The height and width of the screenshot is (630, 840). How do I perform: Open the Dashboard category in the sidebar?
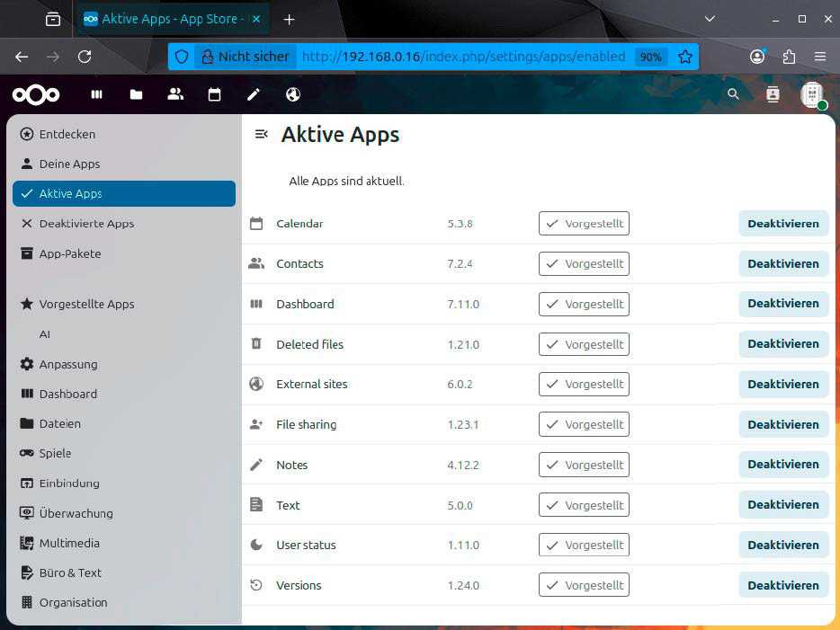click(124, 394)
